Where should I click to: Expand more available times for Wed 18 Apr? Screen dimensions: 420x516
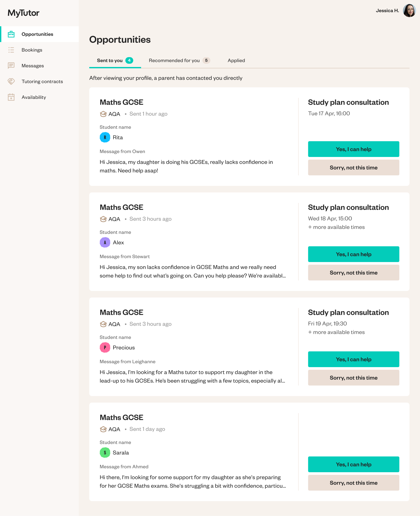click(x=336, y=227)
